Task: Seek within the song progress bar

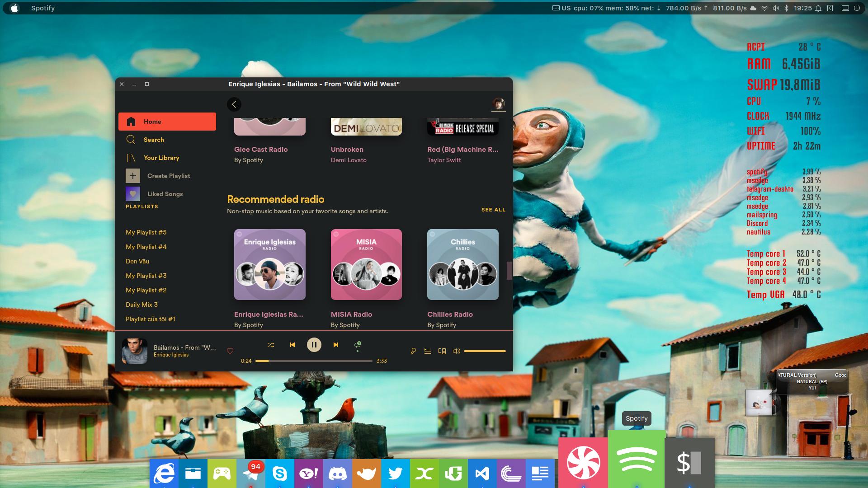Action: (x=314, y=361)
